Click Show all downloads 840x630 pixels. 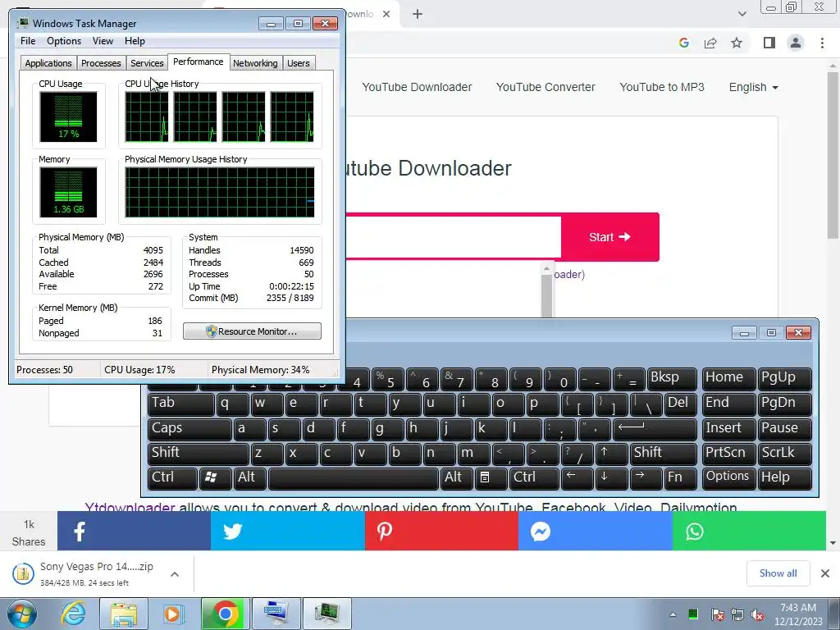click(x=778, y=573)
